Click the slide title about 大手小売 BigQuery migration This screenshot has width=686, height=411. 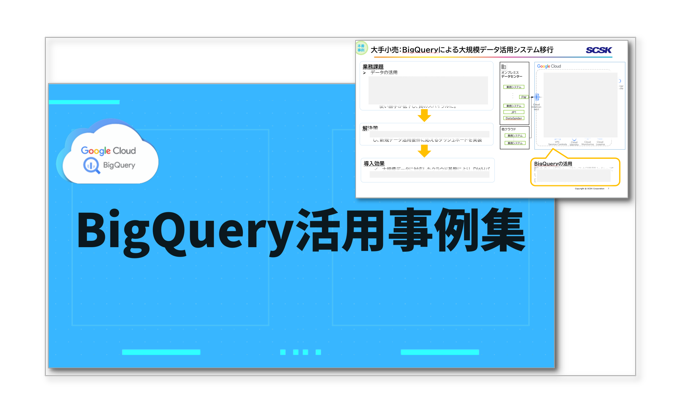462,50
